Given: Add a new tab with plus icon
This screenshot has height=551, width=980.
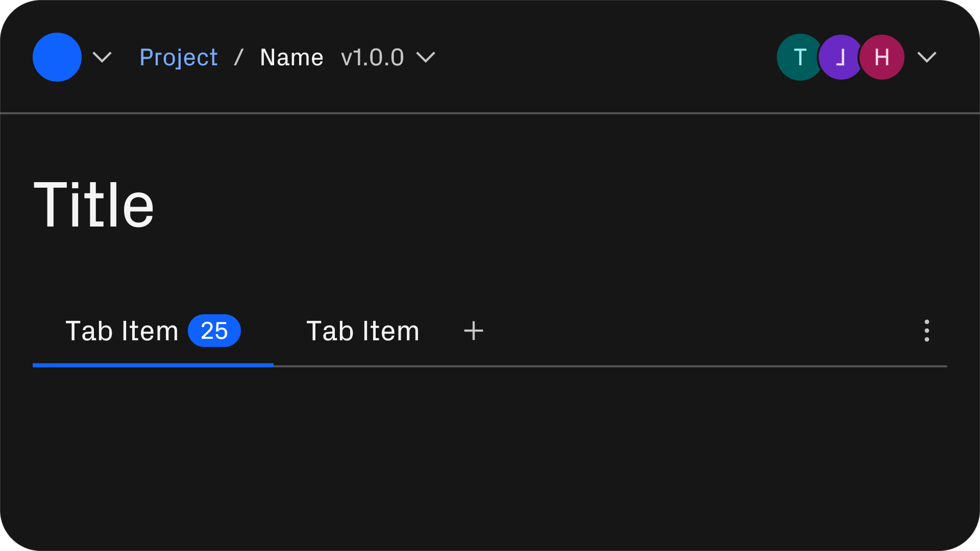Looking at the screenshot, I should point(474,331).
